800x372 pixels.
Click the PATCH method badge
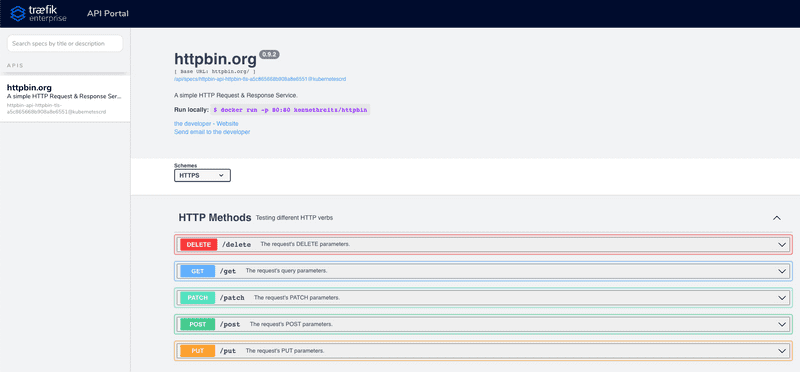197,298
